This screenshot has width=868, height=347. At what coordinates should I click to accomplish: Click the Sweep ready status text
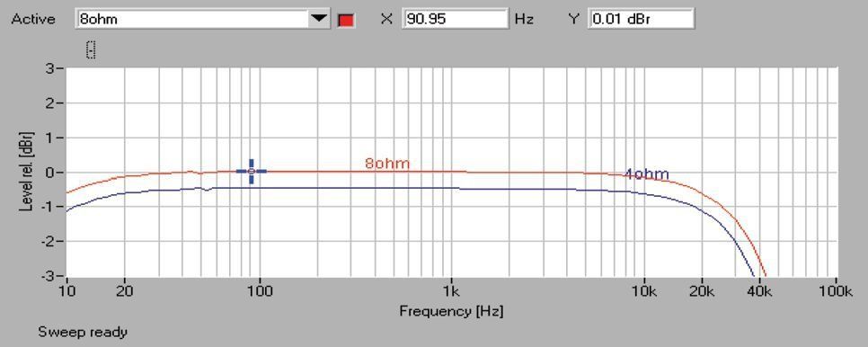tap(83, 332)
